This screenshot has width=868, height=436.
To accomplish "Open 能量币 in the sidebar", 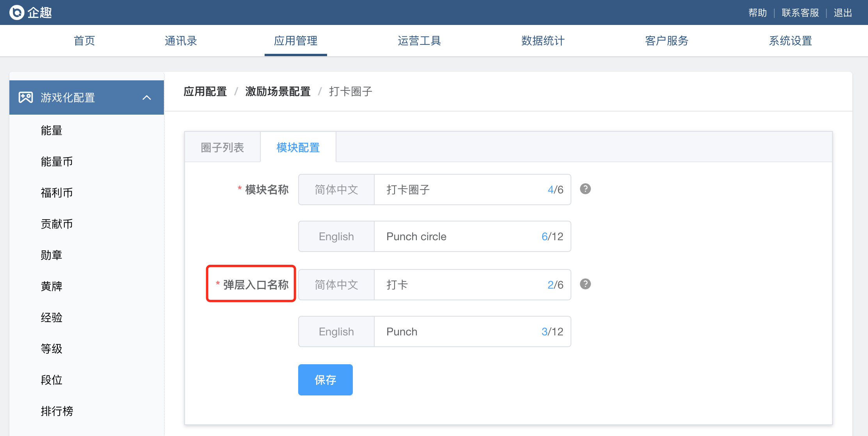I will 57,161.
